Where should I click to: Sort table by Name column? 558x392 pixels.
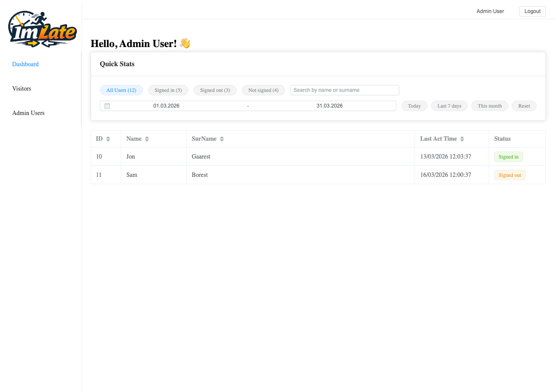147,139
